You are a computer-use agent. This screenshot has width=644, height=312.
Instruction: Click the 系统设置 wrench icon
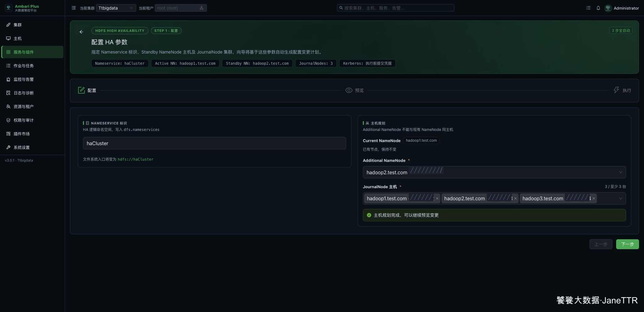(x=8, y=147)
